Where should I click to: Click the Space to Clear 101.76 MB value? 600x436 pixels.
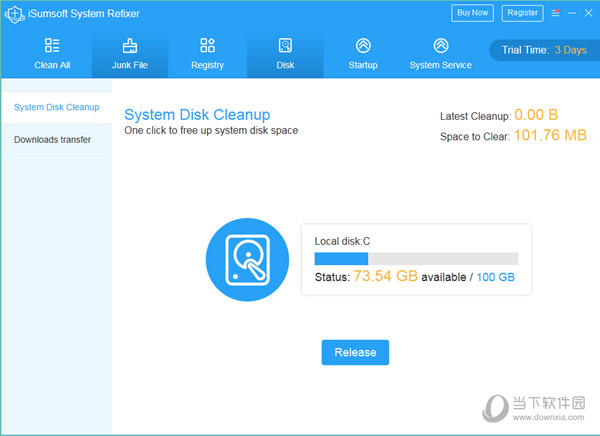(550, 135)
